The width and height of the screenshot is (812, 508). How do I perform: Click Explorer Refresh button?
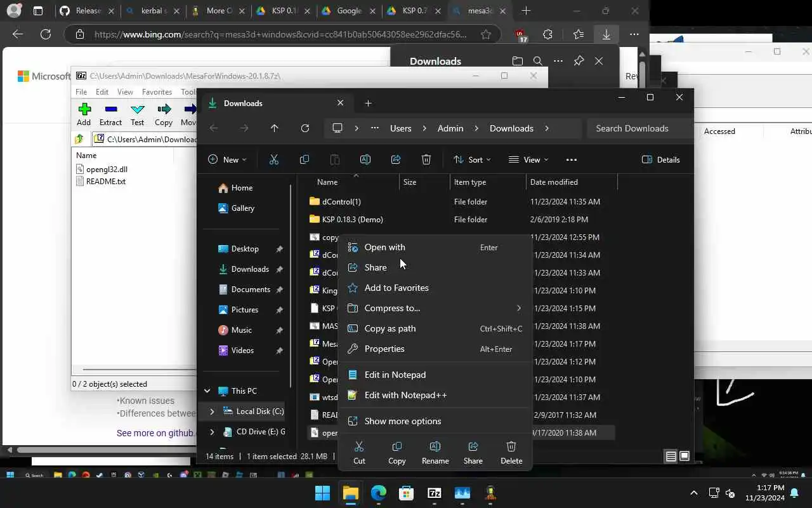pos(305,128)
